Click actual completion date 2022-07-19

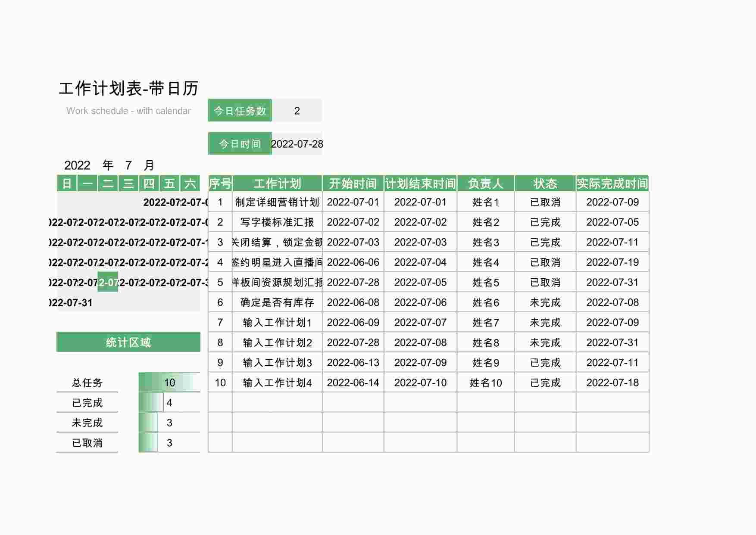click(x=612, y=262)
